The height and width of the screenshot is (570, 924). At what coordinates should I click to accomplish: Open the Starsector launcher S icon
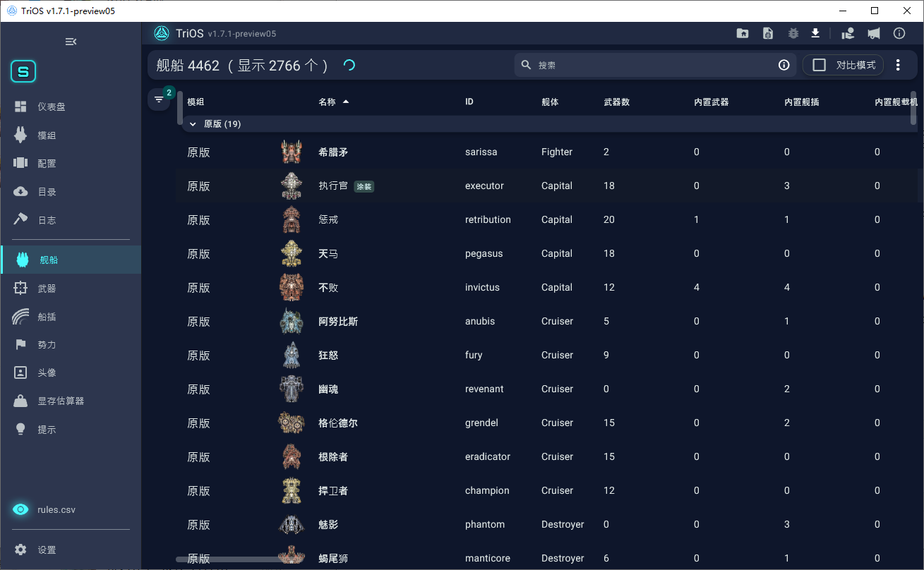[23, 71]
